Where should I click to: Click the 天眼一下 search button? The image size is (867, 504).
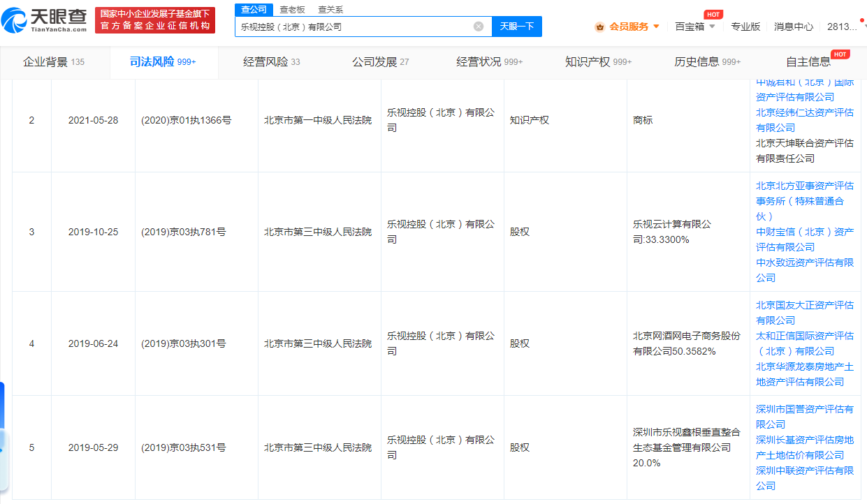click(517, 27)
